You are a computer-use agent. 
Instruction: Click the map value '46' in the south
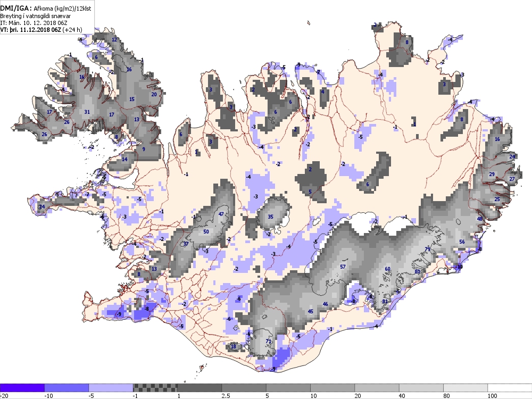click(x=325, y=304)
